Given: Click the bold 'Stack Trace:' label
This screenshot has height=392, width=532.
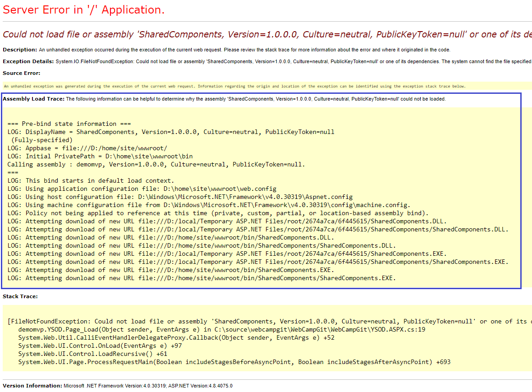Looking at the screenshot, I should (20, 296).
